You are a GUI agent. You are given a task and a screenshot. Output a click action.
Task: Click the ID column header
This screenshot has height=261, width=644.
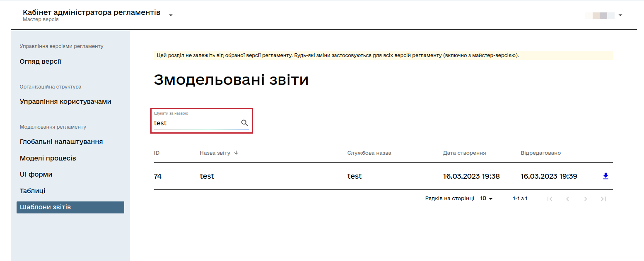(157, 153)
